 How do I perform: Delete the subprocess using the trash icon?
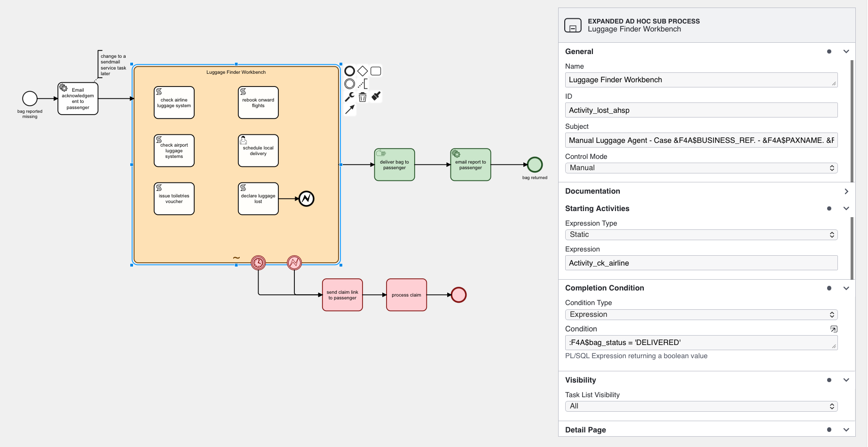click(362, 96)
